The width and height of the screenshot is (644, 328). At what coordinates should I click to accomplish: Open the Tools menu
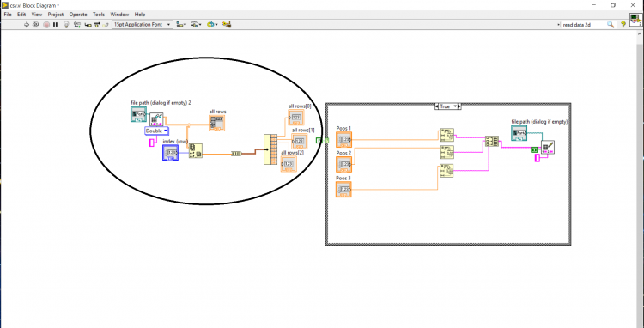pyautogui.click(x=99, y=15)
